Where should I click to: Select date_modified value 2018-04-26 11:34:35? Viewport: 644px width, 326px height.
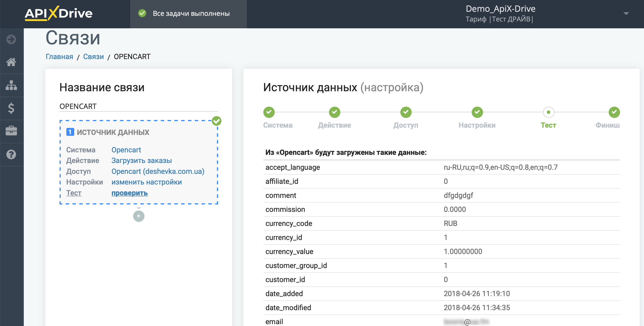[477, 307]
